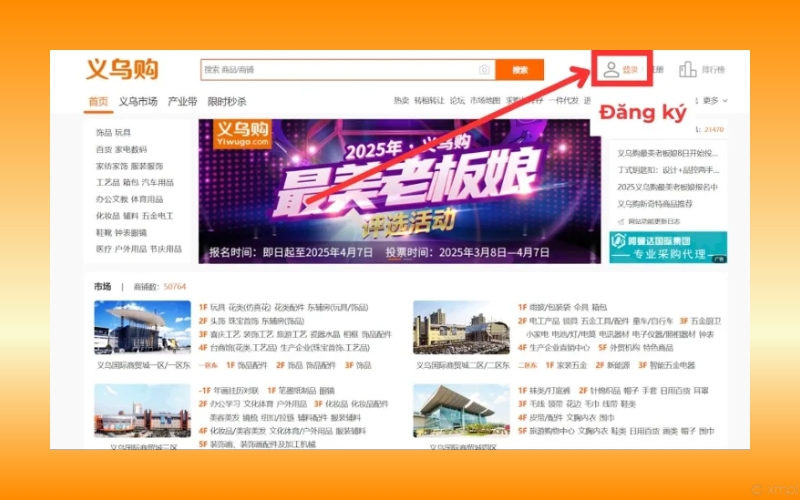Image resolution: width=800 pixels, height=500 pixels.
Task: Click the 一件代发 link
Action: [x=563, y=101]
